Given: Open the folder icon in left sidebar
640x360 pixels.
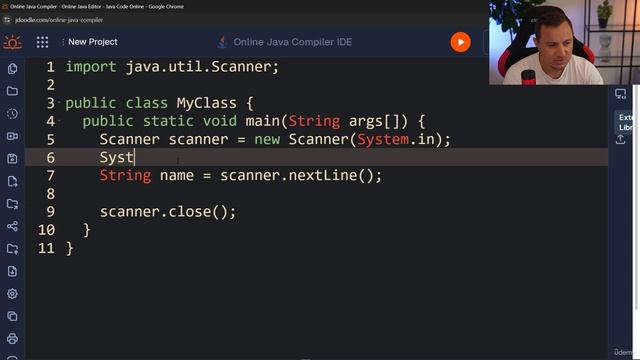Looking at the screenshot, I should tap(12, 91).
